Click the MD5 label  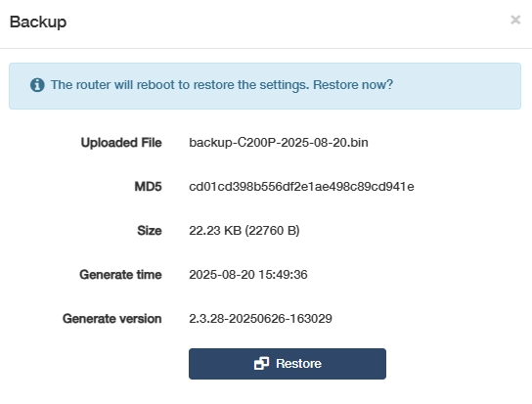[x=148, y=187]
